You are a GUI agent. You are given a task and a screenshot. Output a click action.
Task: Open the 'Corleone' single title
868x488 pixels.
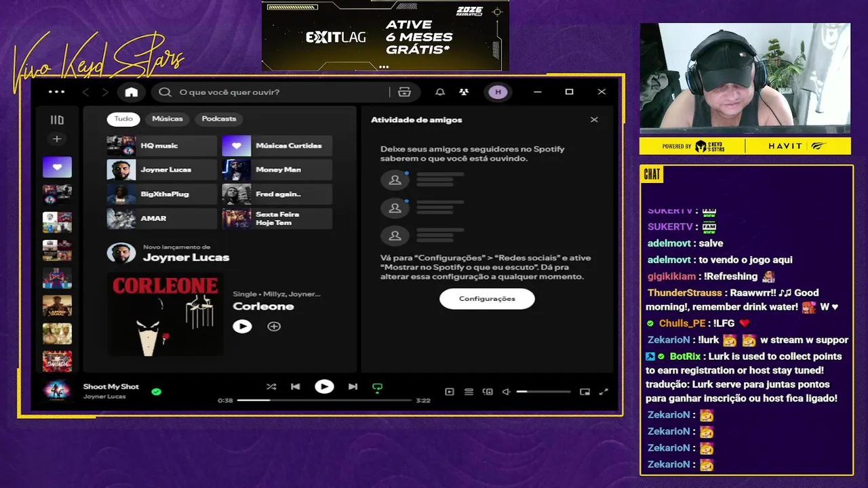click(x=263, y=306)
